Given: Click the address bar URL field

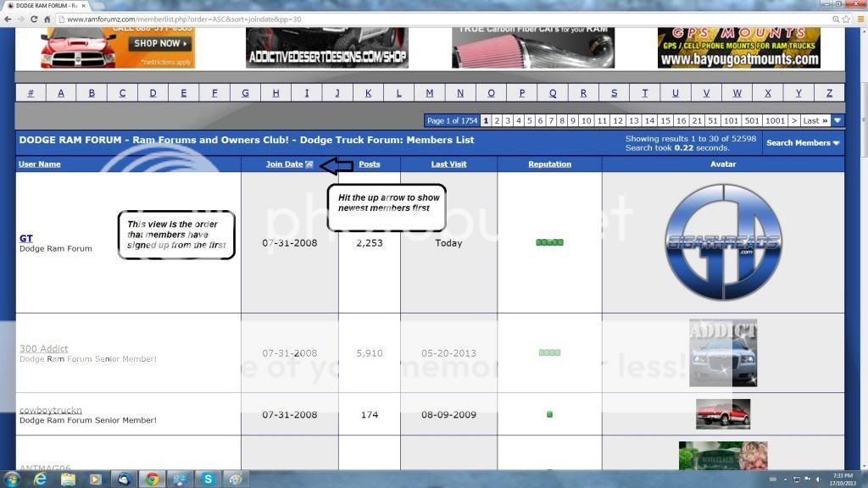Looking at the screenshot, I should coord(442,19).
